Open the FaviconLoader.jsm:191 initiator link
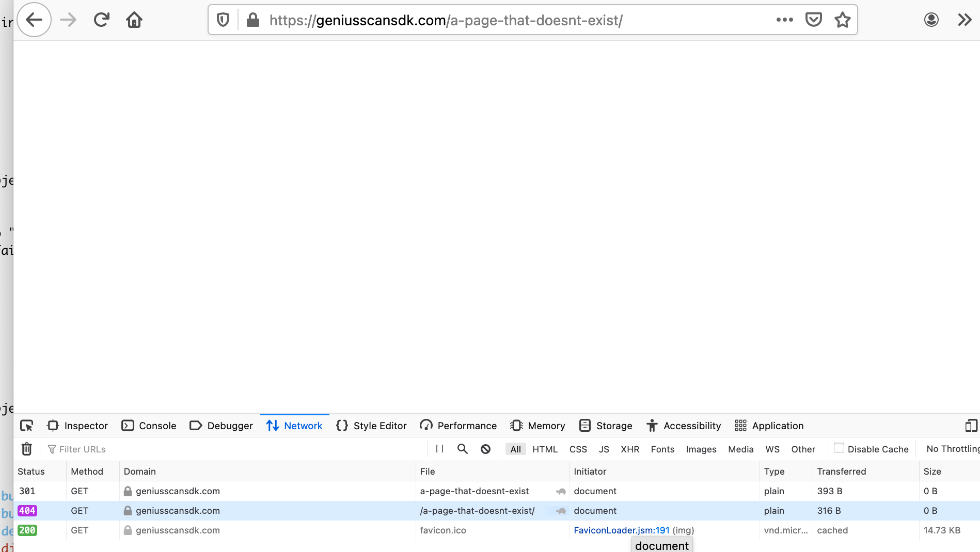 (x=622, y=530)
